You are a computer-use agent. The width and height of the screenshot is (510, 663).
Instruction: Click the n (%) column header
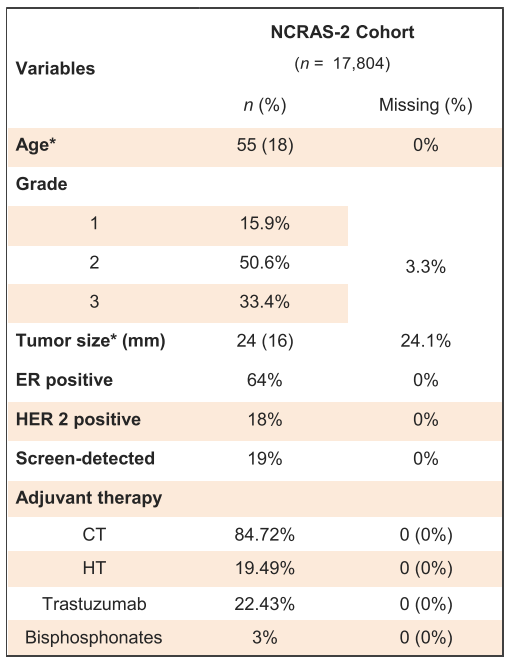click(265, 105)
